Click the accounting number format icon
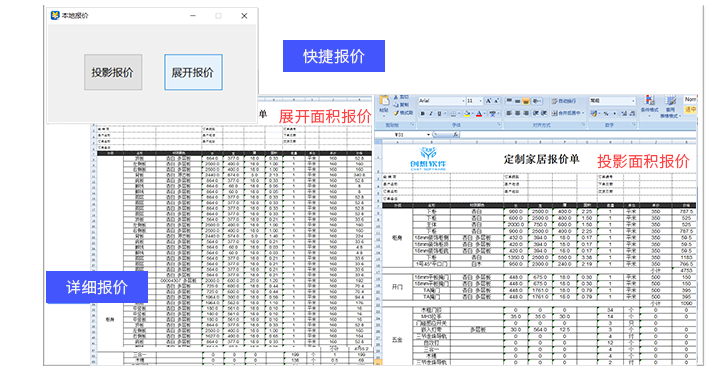This screenshot has width=707, height=366. coord(594,113)
